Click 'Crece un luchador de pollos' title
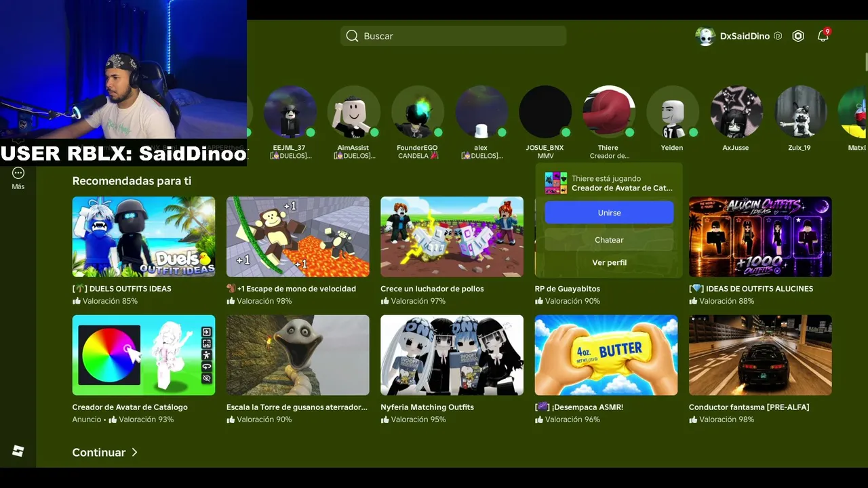 (432, 289)
